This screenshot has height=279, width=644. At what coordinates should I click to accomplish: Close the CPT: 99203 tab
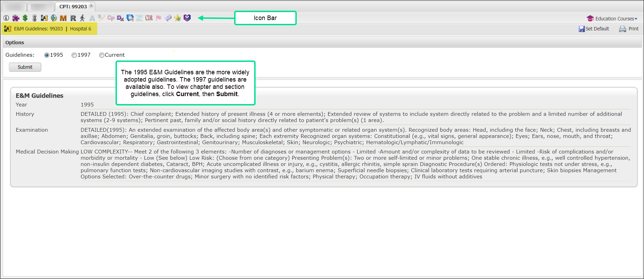coord(91,6)
